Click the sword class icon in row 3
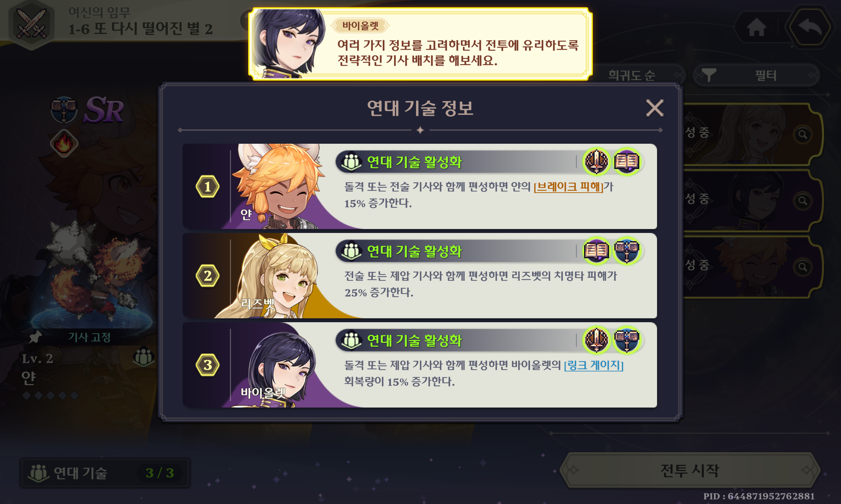The height and width of the screenshot is (504, 841). point(596,340)
